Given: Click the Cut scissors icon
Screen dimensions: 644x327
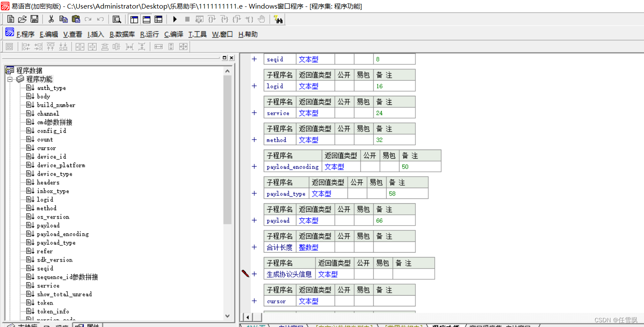Looking at the screenshot, I should pyautogui.click(x=51, y=19).
